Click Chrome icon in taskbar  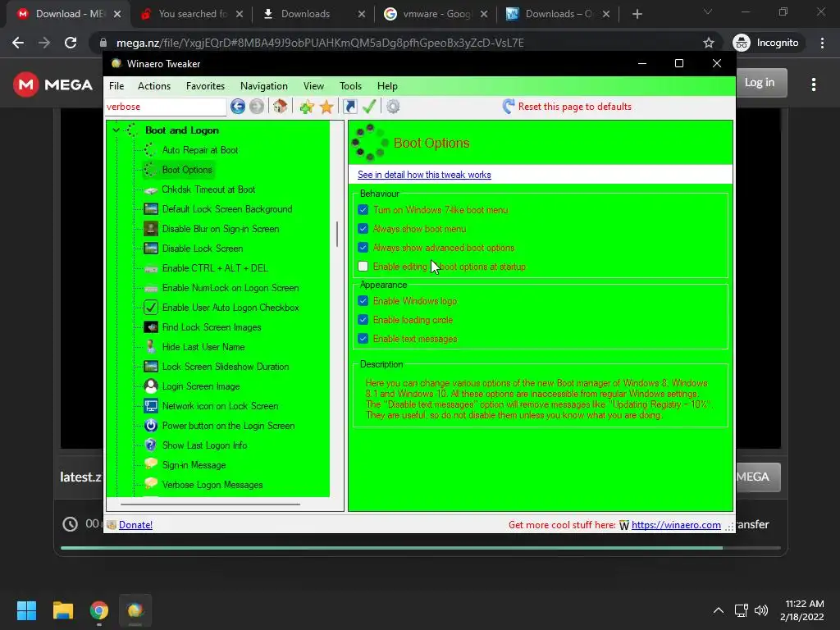point(99,610)
